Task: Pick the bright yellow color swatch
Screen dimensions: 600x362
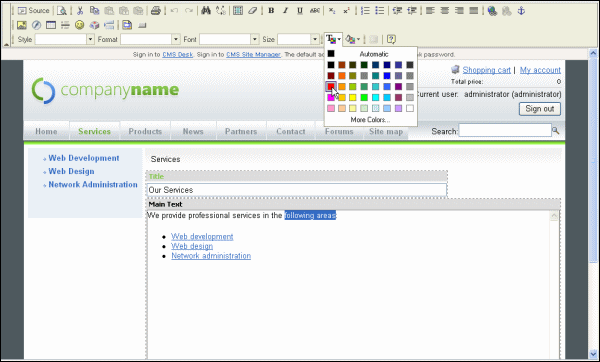Action: point(353,98)
